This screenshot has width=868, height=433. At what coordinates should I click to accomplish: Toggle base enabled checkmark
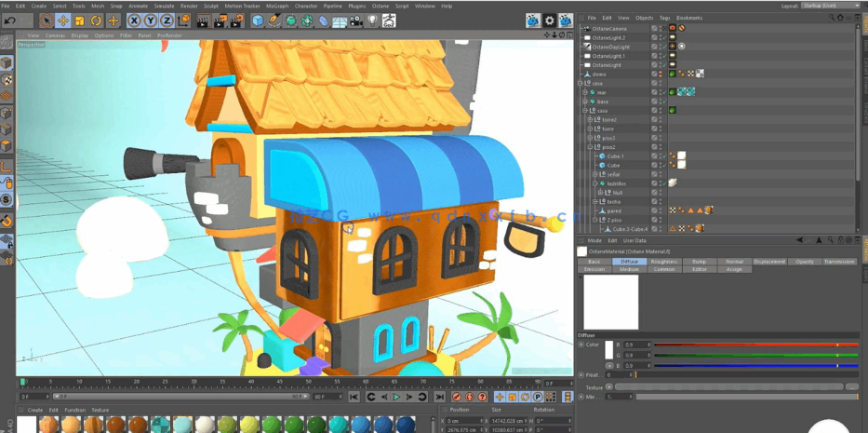tap(665, 101)
